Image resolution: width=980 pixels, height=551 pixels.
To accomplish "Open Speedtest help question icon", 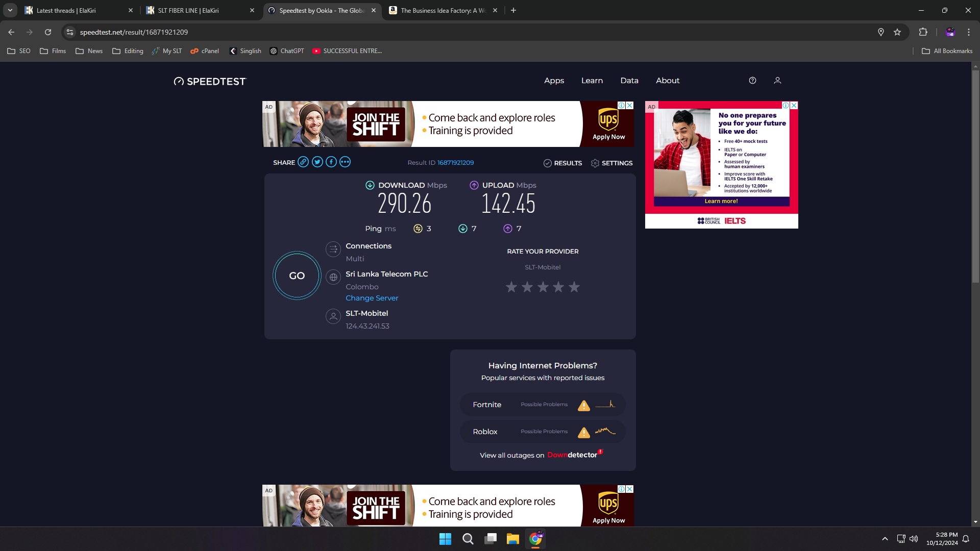I will coord(752,81).
